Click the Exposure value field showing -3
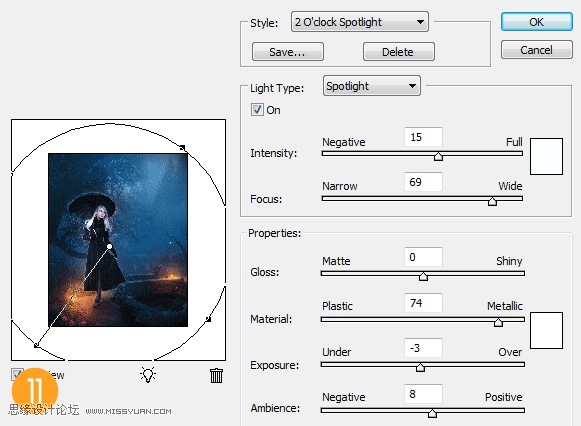The height and width of the screenshot is (426, 581). [423, 348]
